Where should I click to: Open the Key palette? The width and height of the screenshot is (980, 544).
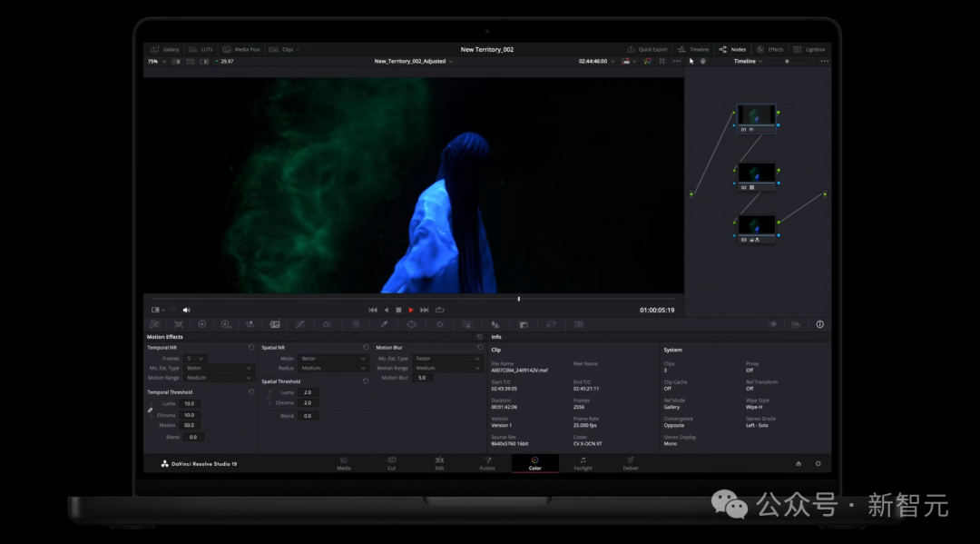click(x=524, y=324)
